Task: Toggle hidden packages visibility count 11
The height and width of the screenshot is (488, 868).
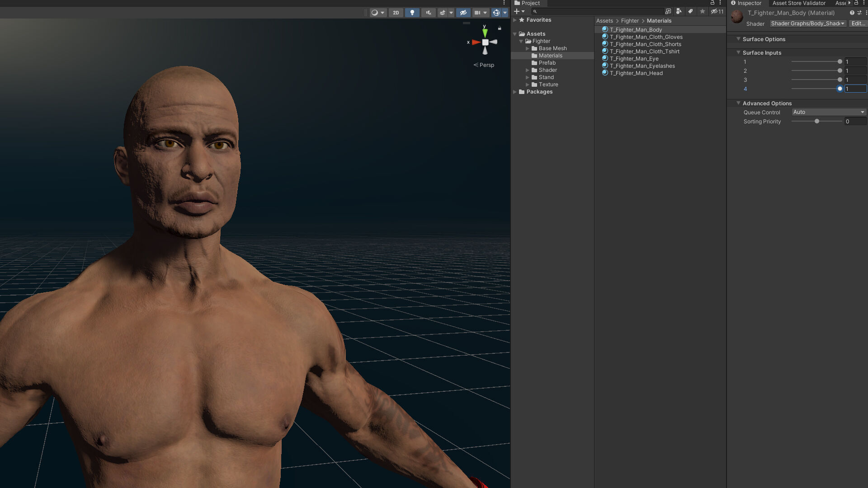Action: coord(717,11)
